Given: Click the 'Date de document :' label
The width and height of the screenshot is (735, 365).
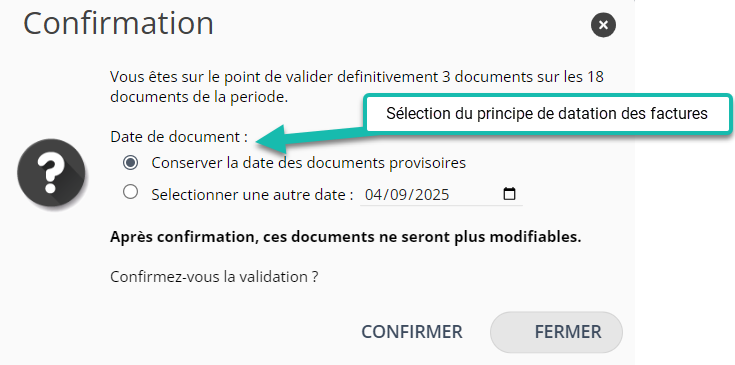Looking at the screenshot, I should click(x=179, y=137).
